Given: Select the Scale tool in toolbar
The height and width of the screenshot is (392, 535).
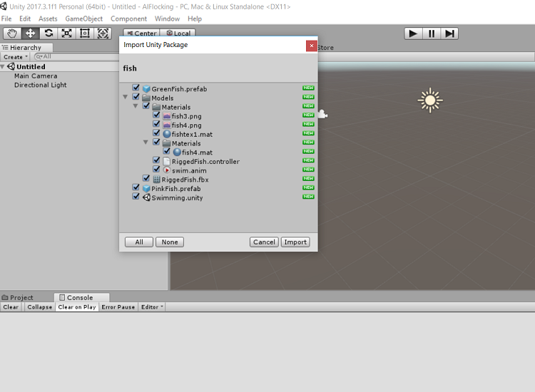Looking at the screenshot, I should point(66,33).
